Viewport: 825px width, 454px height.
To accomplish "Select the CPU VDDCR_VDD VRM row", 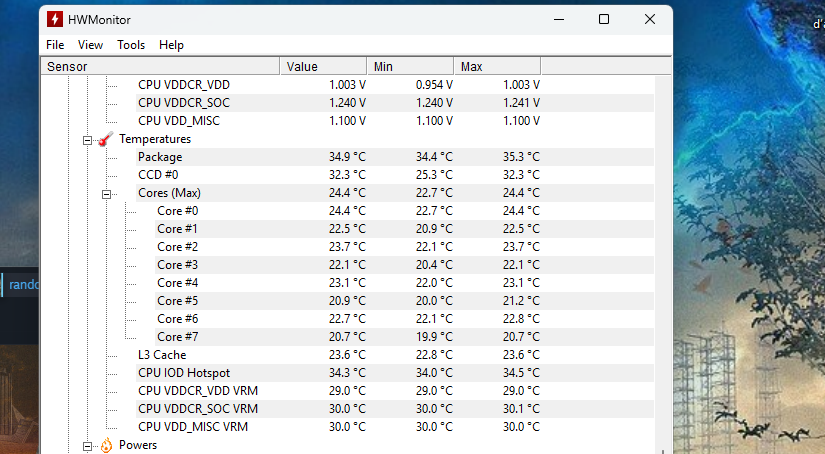I will click(x=395, y=391).
